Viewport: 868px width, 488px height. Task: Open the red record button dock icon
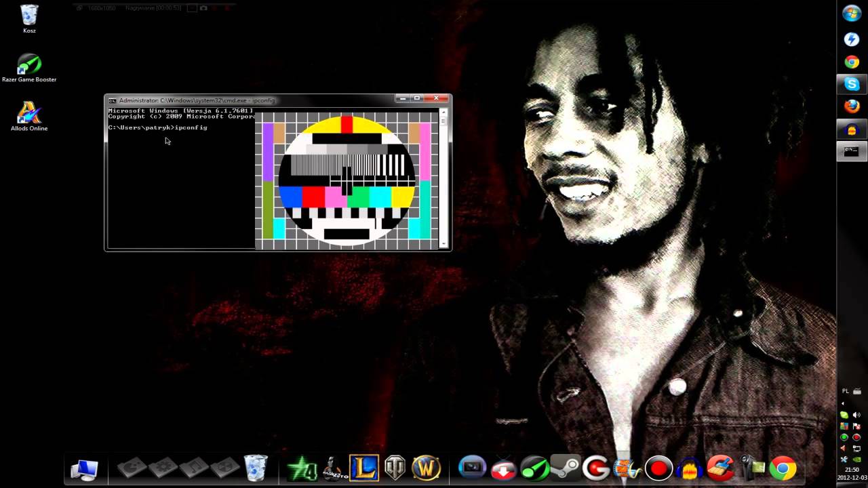(658, 468)
